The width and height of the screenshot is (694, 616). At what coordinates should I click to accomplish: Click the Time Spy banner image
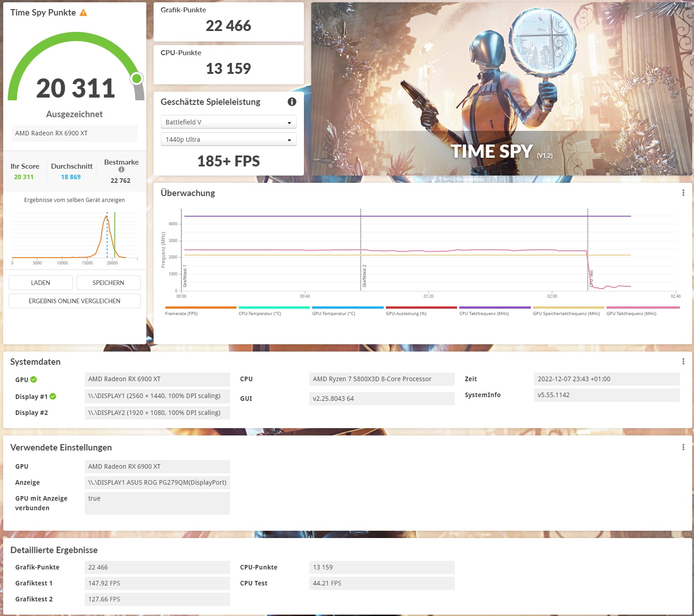click(x=501, y=89)
